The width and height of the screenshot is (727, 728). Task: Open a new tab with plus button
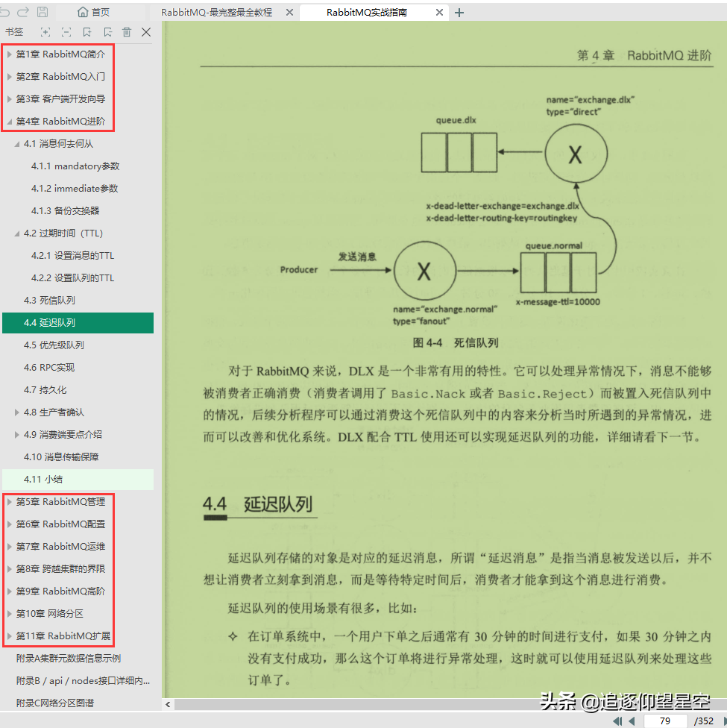pos(459,13)
